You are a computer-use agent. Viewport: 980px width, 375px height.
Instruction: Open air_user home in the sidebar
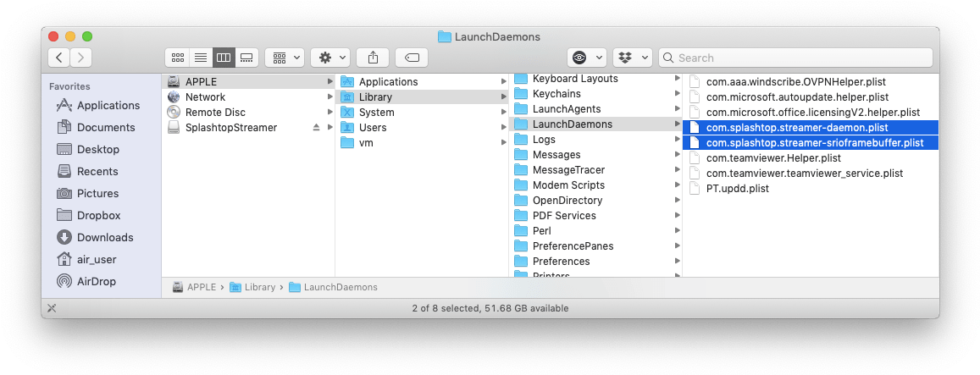coord(86,259)
